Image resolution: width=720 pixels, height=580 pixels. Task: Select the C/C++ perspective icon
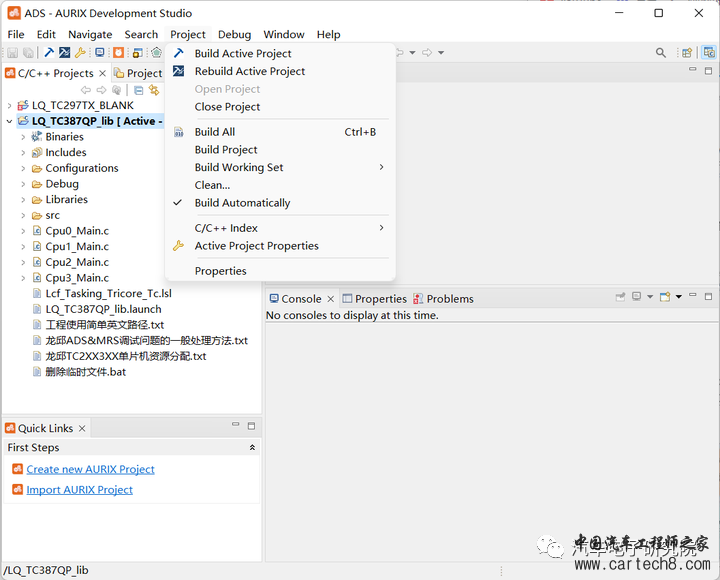(x=709, y=52)
